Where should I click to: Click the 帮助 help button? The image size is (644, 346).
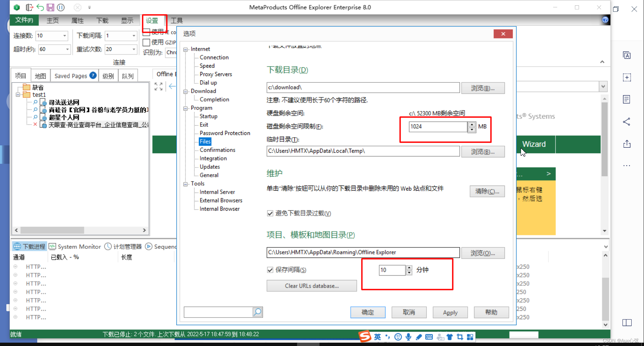pyautogui.click(x=491, y=312)
